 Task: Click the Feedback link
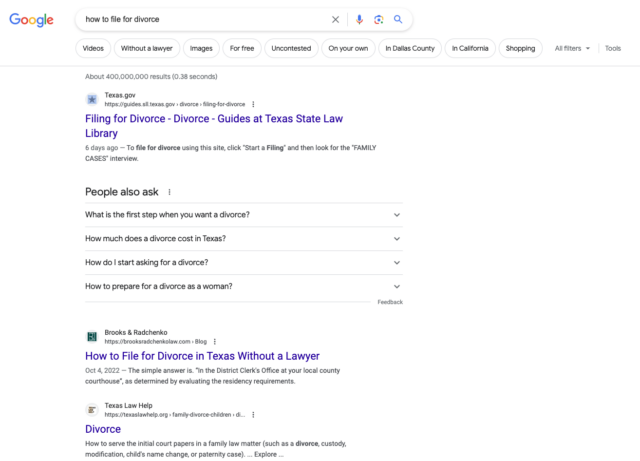[x=390, y=302]
